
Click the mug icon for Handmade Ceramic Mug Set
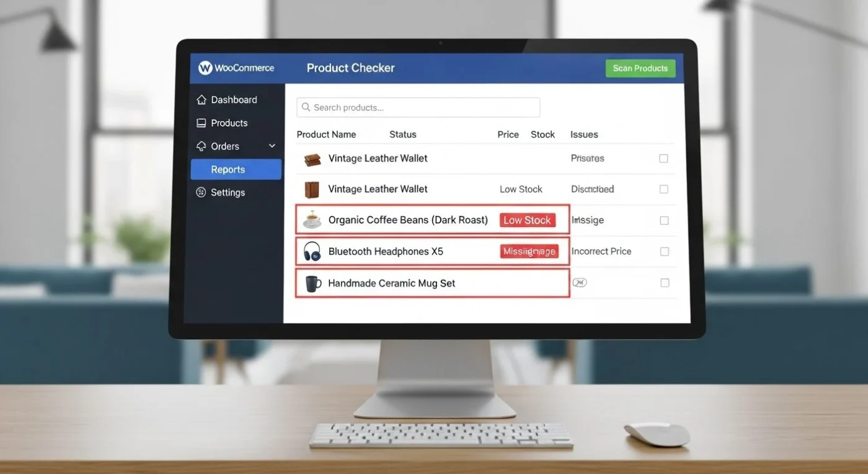(312, 283)
